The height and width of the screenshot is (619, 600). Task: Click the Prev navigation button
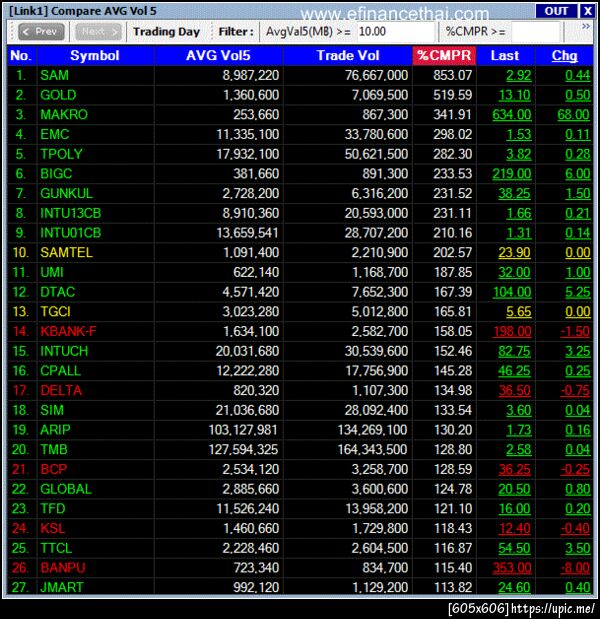(x=41, y=32)
